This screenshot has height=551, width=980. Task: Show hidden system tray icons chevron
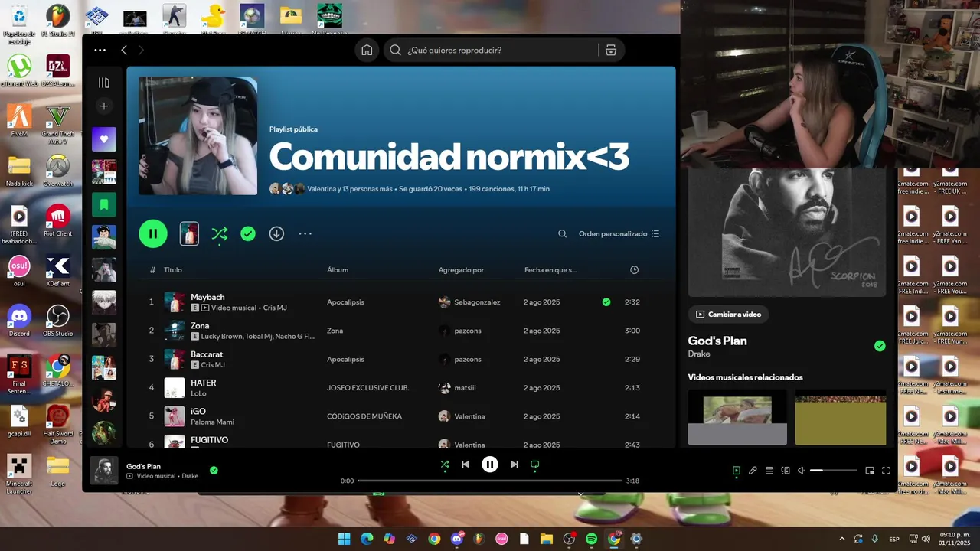842,539
